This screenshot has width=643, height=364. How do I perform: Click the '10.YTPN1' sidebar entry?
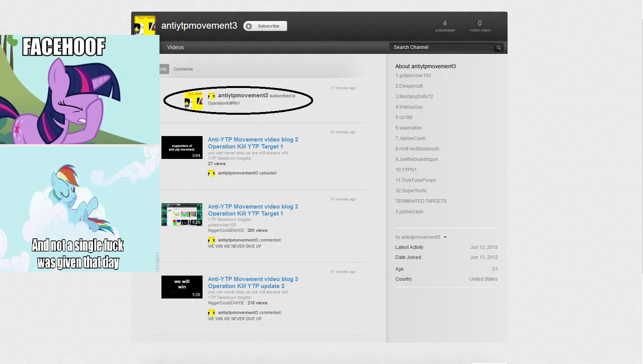click(x=406, y=170)
